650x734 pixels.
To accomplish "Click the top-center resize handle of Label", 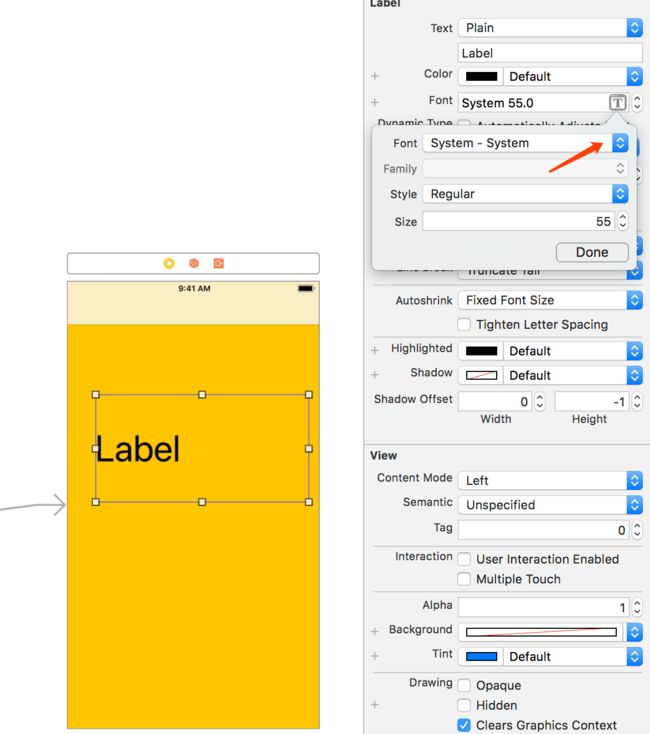I will coord(202,395).
